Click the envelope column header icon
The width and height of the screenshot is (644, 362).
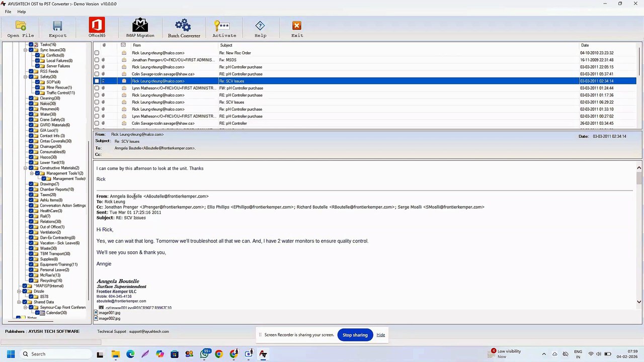point(123,45)
